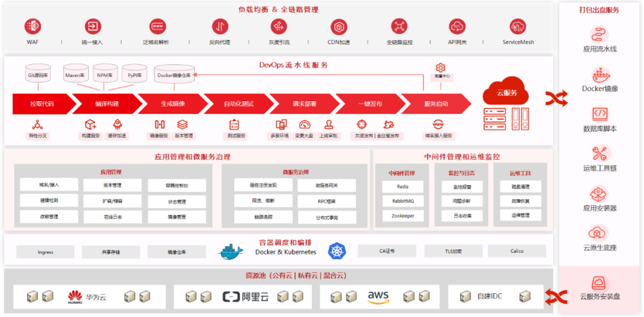The height and width of the screenshot is (317, 644).
Task: Click the 配置中心 gear icon
Action: 441,68
